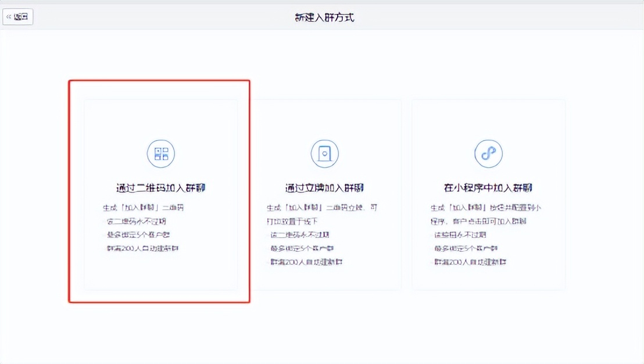This screenshot has height=364, width=644.
Task: Click the circled standee symbol on 通过立牌加入群聊
Action: coord(325,153)
